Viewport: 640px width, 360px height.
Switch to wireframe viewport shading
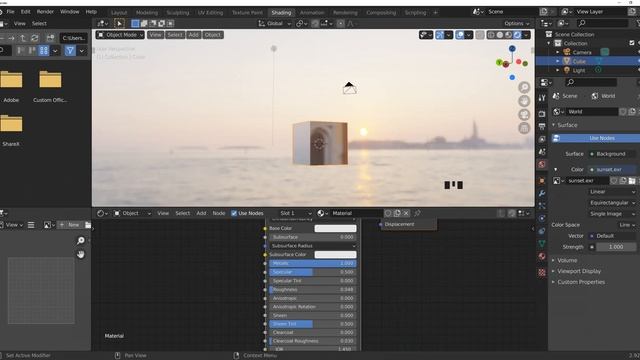pos(491,35)
